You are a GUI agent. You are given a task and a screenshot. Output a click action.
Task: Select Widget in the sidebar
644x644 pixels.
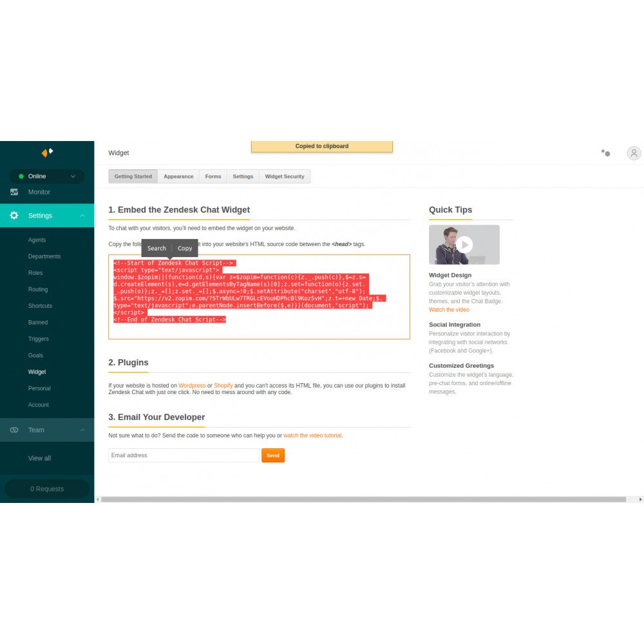[x=37, y=372]
